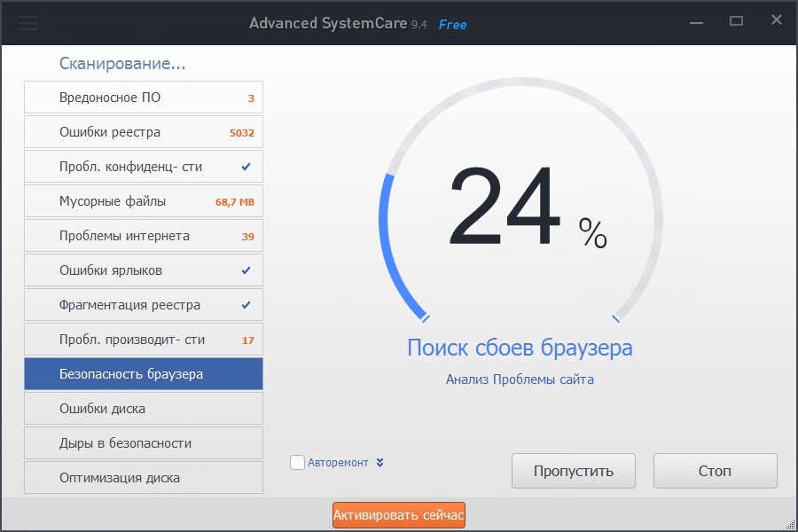Viewport: 798px width, 532px height.
Task: Open the Пробл. конфиденц- сти scan item
Action: click(144, 167)
